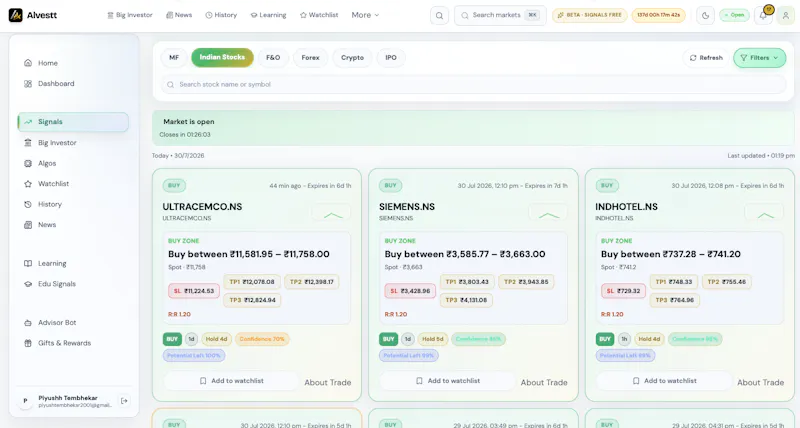Click the Refresh circular arrow icon
The image size is (800, 428).
click(693, 58)
